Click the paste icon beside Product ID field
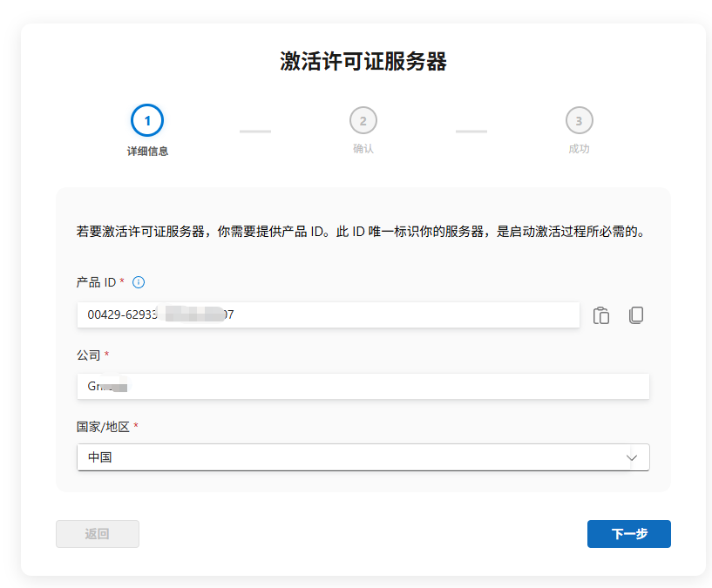The width and height of the screenshot is (712, 588). point(600,315)
